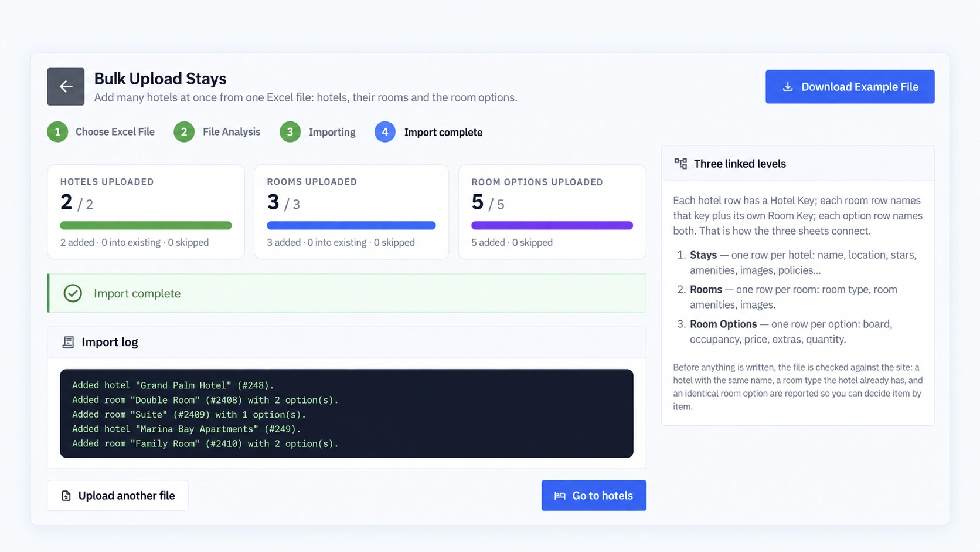
Task: Go to hotels
Action: point(594,496)
